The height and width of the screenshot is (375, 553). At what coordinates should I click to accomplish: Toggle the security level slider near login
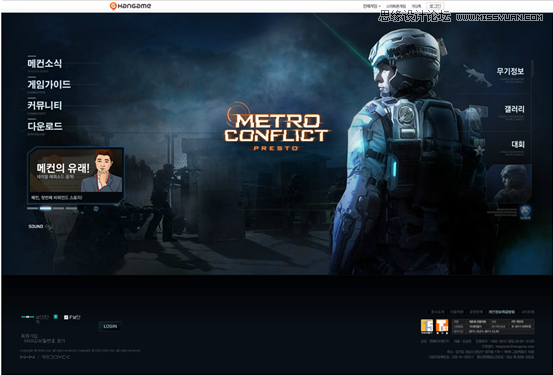click(28, 317)
